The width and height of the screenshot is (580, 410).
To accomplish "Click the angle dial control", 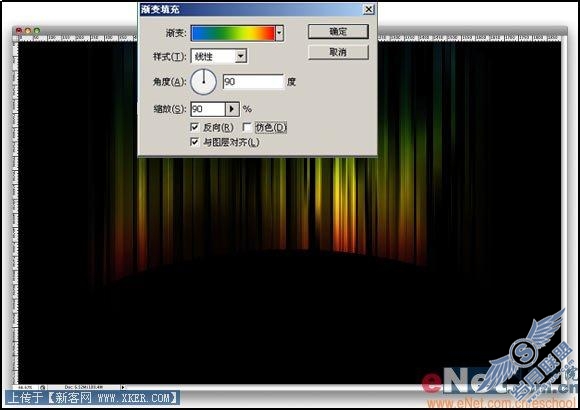I will (203, 82).
